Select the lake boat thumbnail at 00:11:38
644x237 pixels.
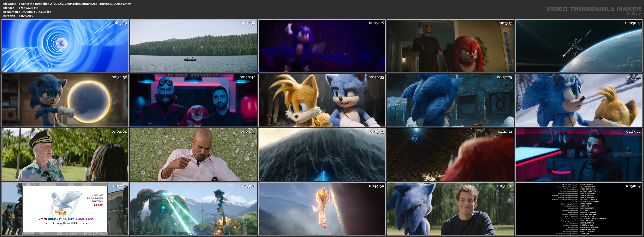click(x=193, y=46)
